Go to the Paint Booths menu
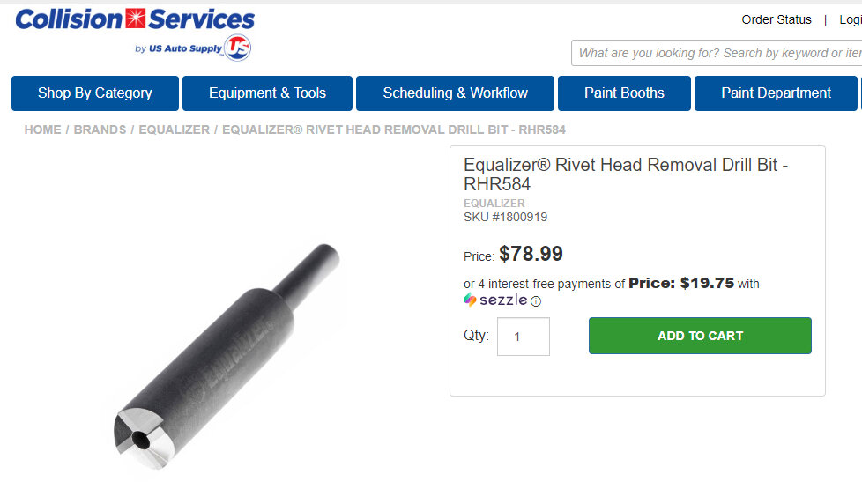 [x=624, y=93]
